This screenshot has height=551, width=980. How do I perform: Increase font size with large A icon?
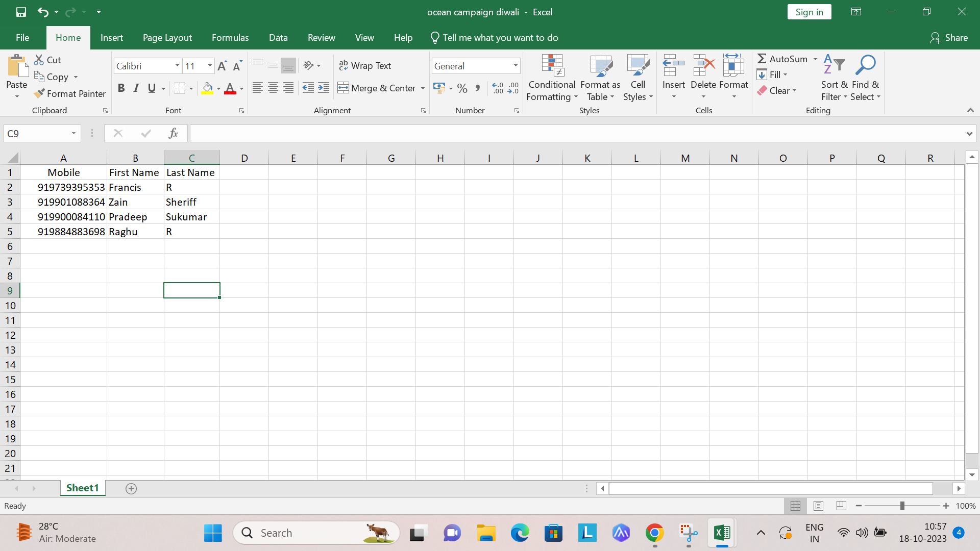coord(222,66)
